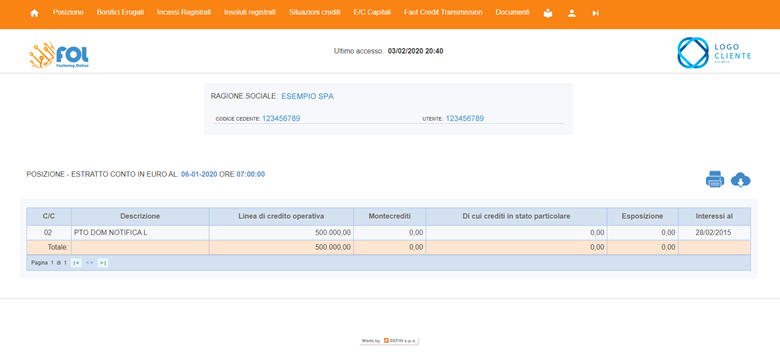
Task: Click the Pagina 1 di 1 label
Action: click(49, 263)
